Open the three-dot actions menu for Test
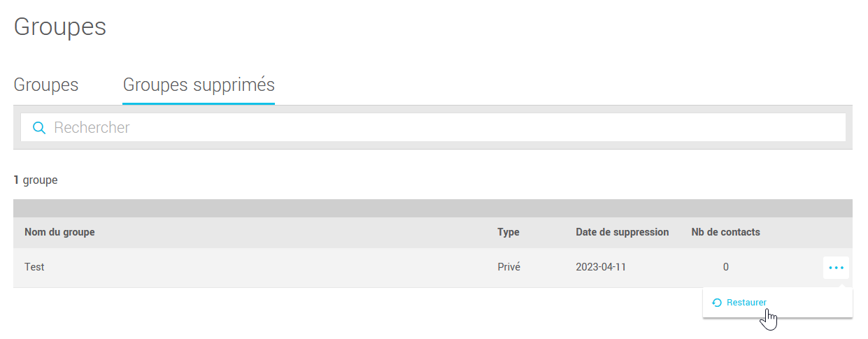868x339 pixels. point(836,268)
